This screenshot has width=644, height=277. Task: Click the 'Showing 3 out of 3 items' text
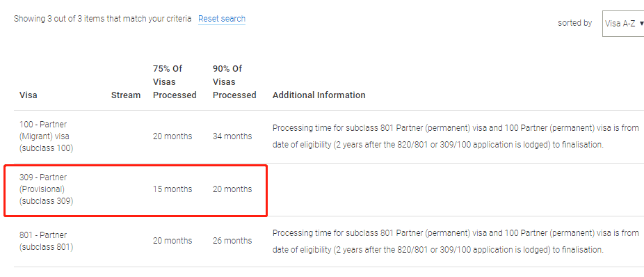pyautogui.click(x=103, y=19)
